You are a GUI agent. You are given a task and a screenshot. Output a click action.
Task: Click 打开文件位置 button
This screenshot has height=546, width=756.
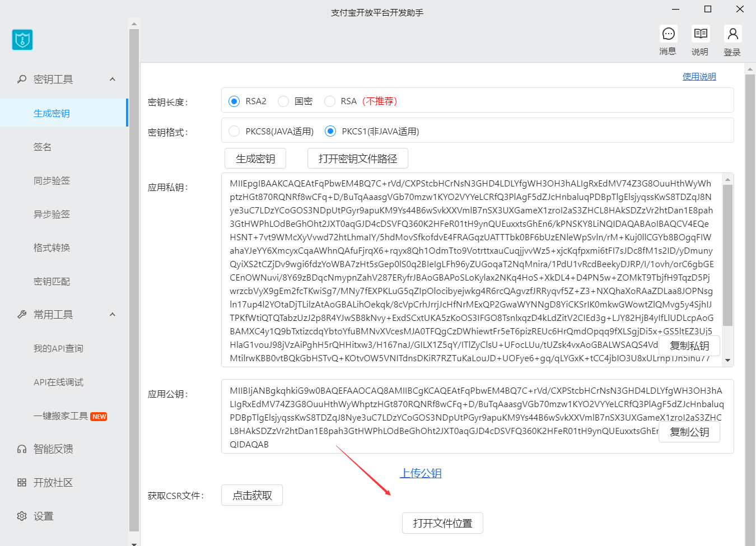click(x=442, y=523)
